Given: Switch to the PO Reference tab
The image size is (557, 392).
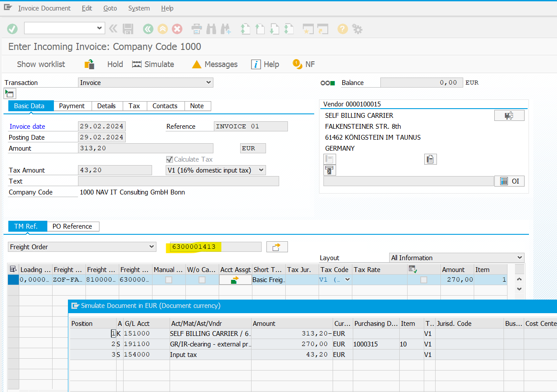Looking at the screenshot, I should pos(73,226).
